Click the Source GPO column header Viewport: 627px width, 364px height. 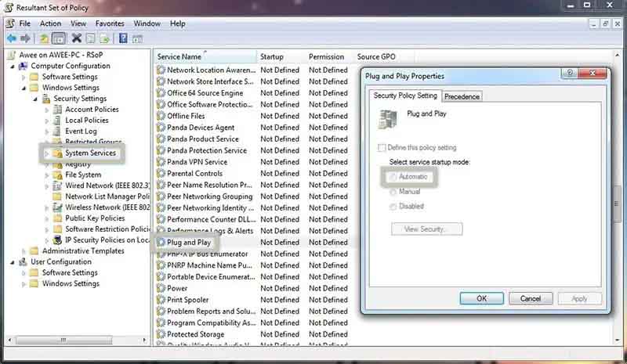(383, 56)
